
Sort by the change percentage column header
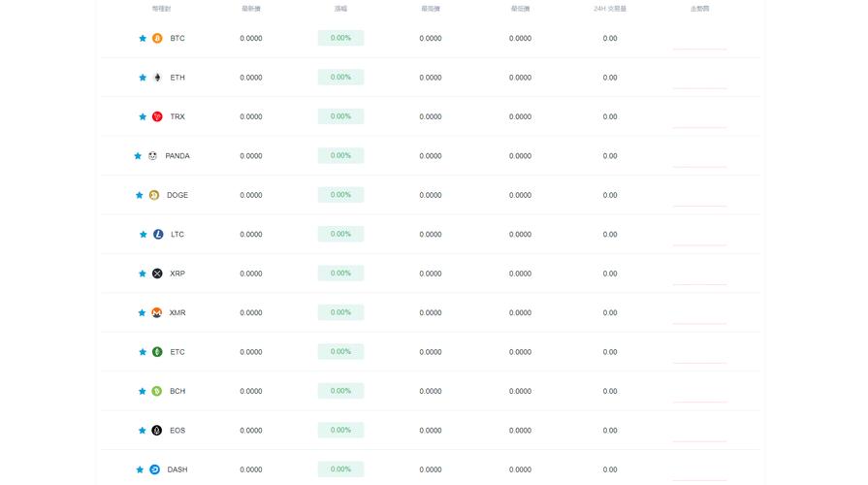coord(340,9)
